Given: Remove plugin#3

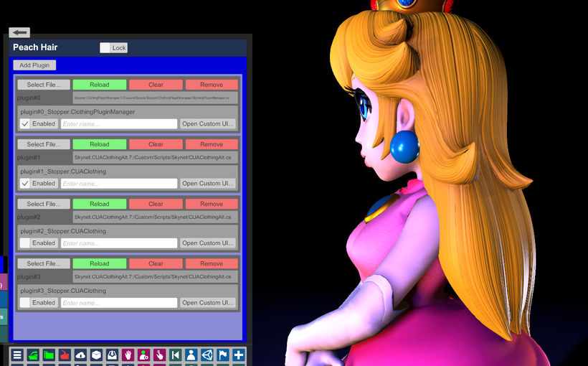Looking at the screenshot, I should click(212, 263).
